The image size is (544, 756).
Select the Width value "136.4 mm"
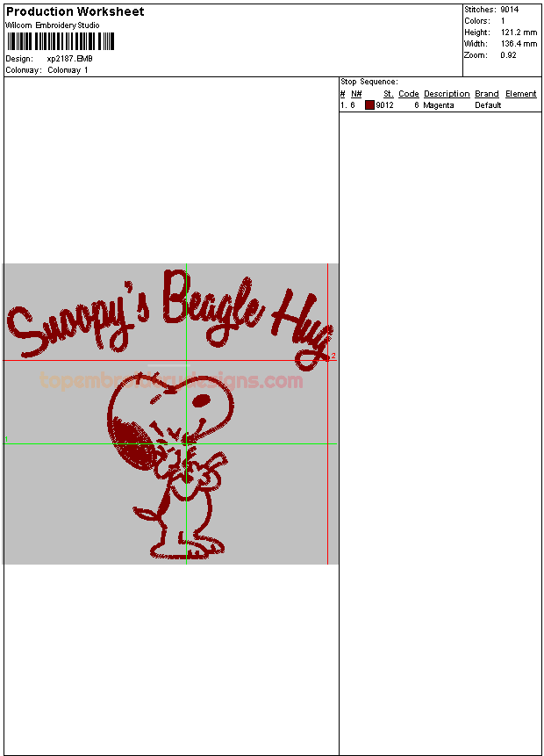coord(519,44)
